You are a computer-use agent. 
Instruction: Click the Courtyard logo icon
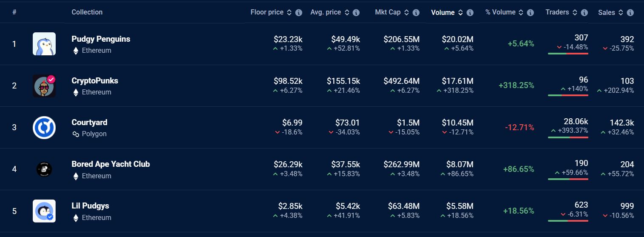click(x=44, y=127)
